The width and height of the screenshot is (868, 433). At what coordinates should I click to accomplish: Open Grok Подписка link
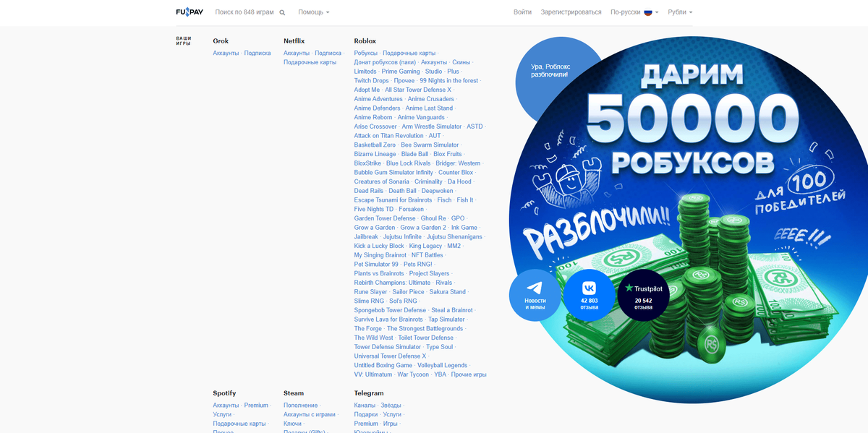(258, 53)
